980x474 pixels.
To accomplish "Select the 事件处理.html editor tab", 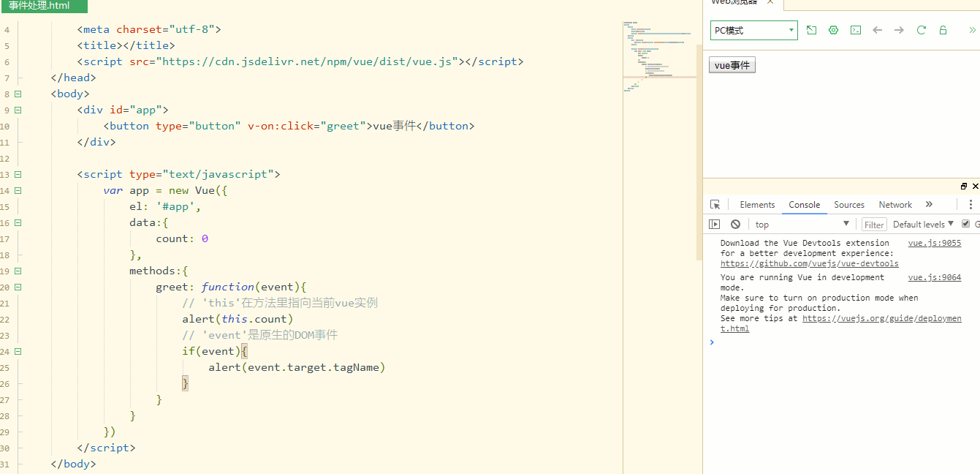I will pos(44,6).
